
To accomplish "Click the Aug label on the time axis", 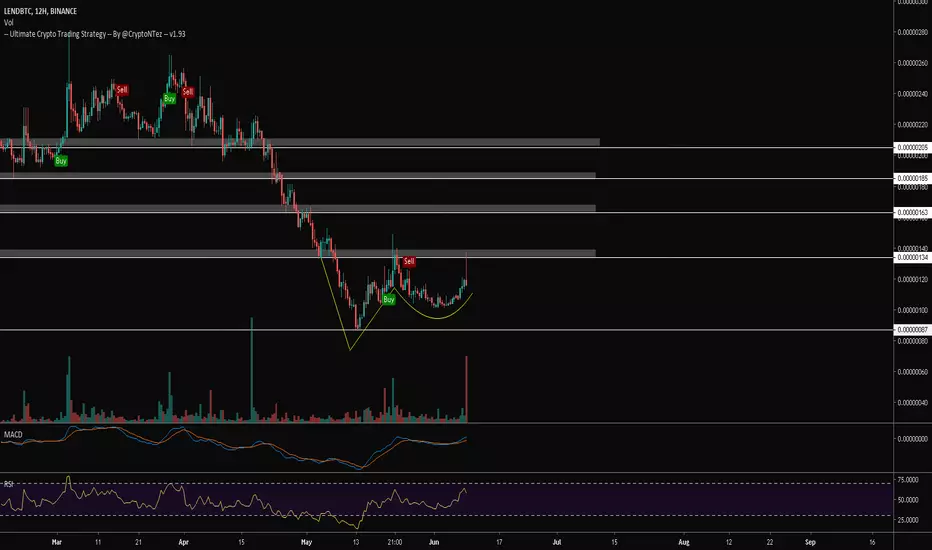I will (684, 542).
